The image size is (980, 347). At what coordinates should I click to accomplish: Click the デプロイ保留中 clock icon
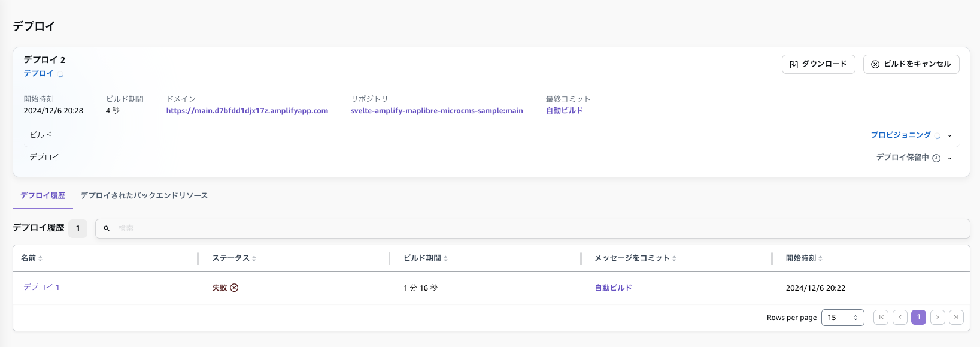point(936,158)
